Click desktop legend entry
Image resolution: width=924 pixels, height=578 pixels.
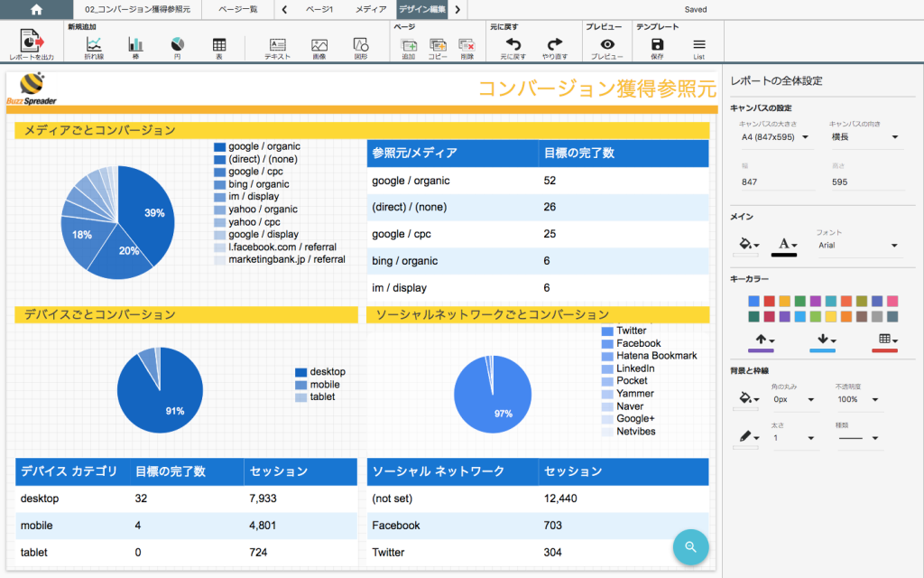pos(320,371)
